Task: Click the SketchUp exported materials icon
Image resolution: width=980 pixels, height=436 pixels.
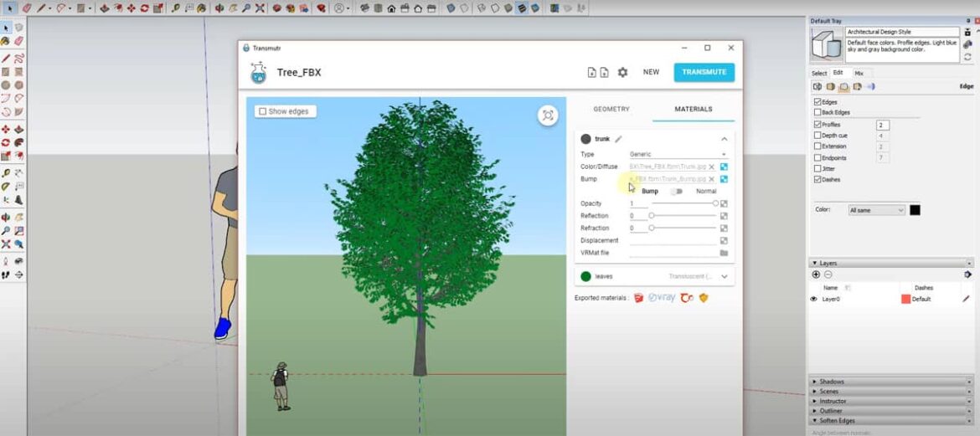Action: click(639, 297)
